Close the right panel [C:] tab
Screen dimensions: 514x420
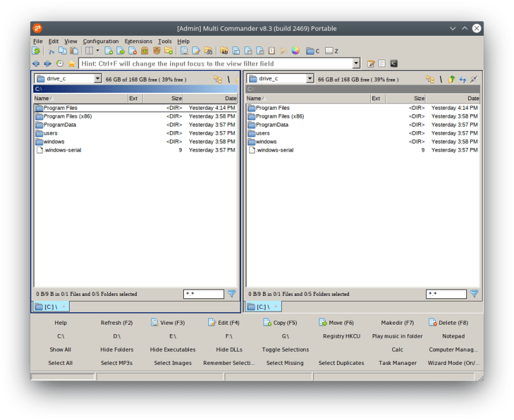click(276, 307)
